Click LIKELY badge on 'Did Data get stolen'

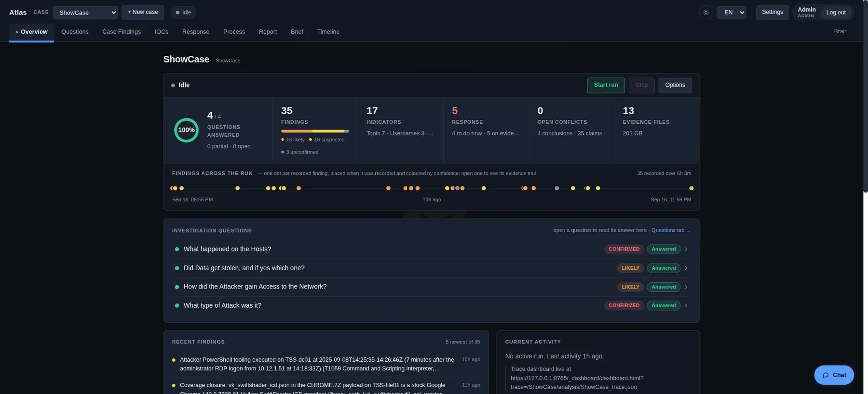pos(630,268)
